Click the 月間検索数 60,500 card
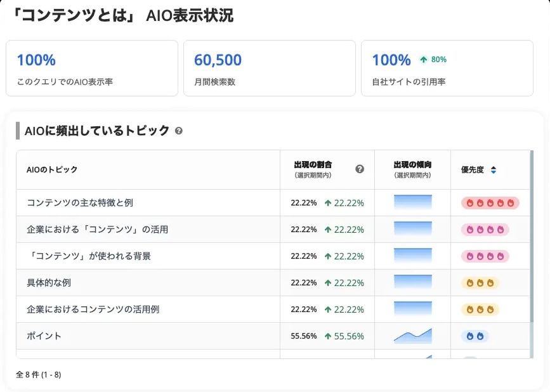Viewport: 550px width, 392px height. coord(269,69)
